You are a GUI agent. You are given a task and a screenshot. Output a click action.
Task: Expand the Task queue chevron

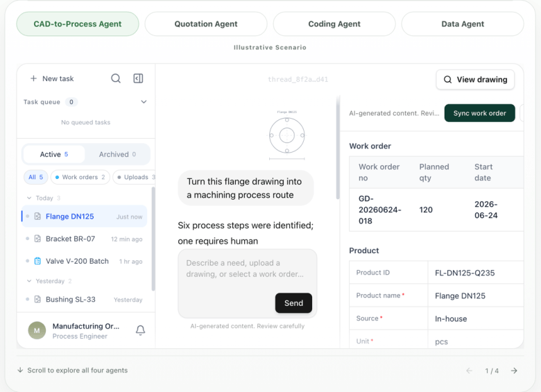click(x=144, y=102)
